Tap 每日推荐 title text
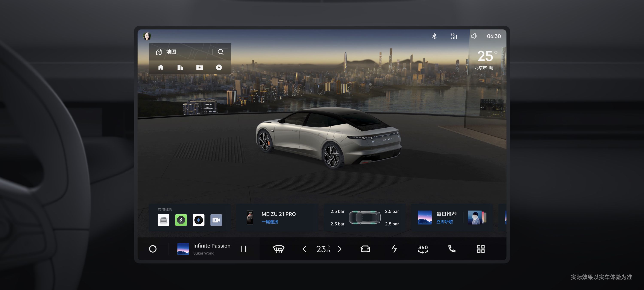 pyautogui.click(x=446, y=214)
